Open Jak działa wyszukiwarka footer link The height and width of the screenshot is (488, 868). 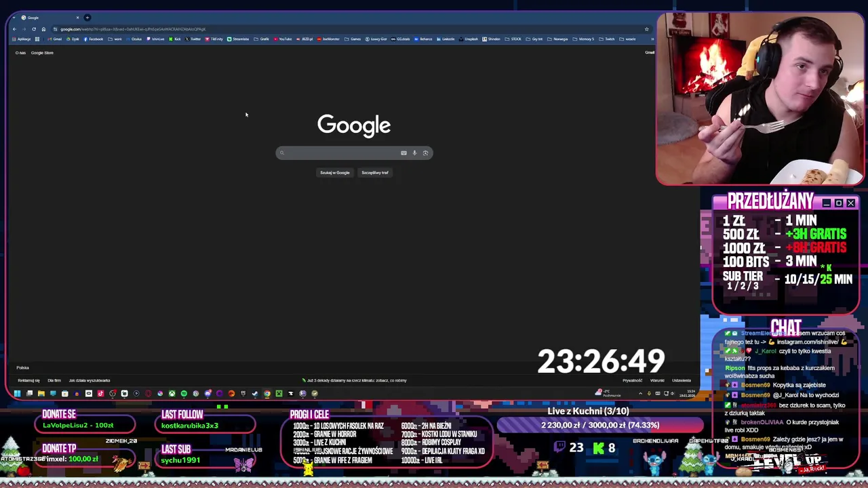[90, 380]
